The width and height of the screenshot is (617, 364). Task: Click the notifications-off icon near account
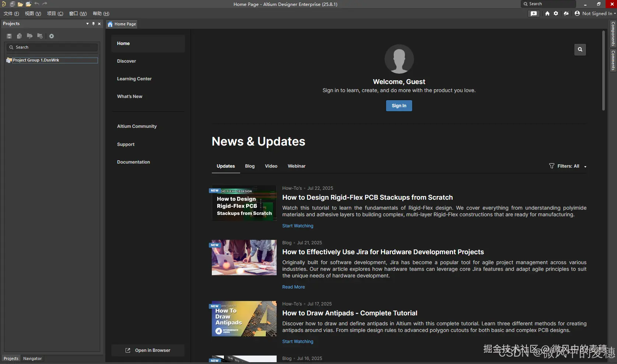[x=566, y=14]
